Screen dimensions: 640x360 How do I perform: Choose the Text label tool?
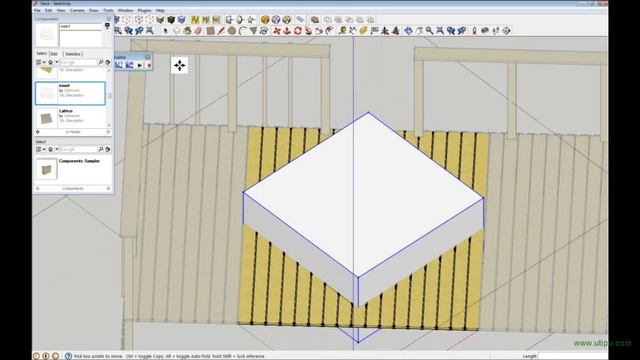pyautogui.click(x=374, y=31)
